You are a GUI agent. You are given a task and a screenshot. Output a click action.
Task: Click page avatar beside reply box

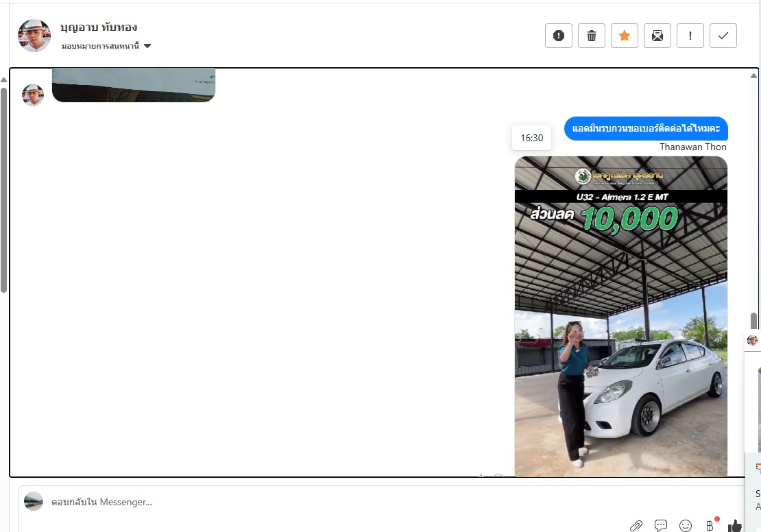tap(34, 501)
